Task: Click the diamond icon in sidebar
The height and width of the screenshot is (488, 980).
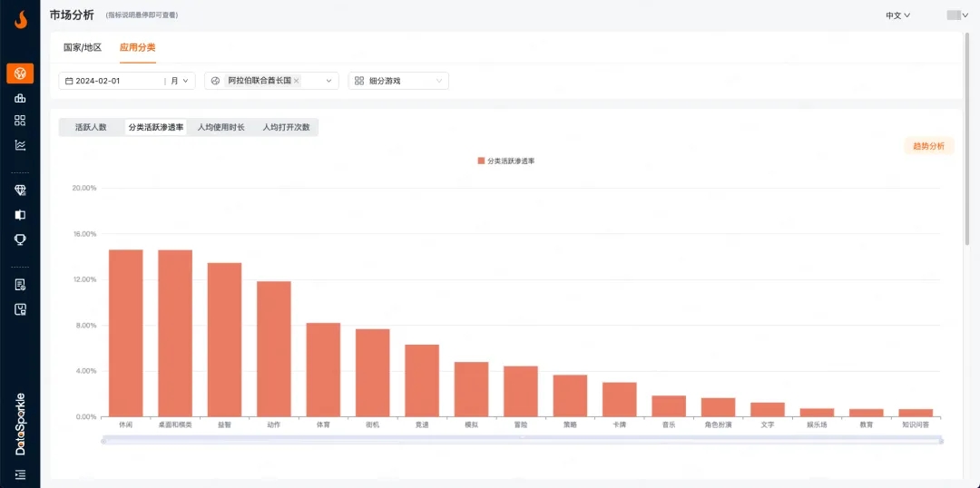Action: 20,190
